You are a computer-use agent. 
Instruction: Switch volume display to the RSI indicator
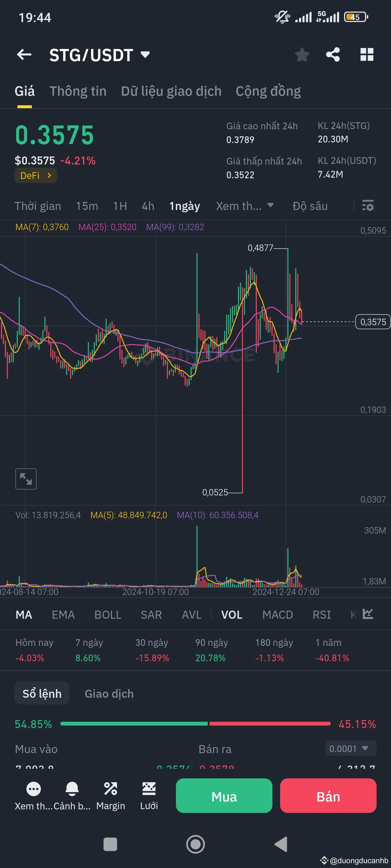[321, 615]
